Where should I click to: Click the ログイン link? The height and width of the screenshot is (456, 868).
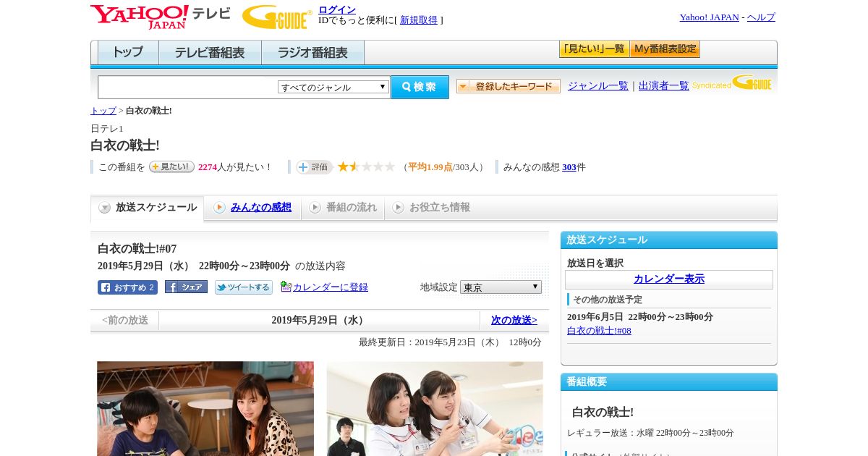pos(337,9)
